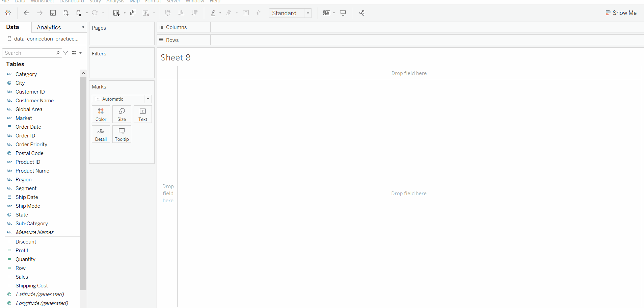The width and height of the screenshot is (644, 308).
Task: Click the Highlight pen icon
Action: click(x=213, y=13)
